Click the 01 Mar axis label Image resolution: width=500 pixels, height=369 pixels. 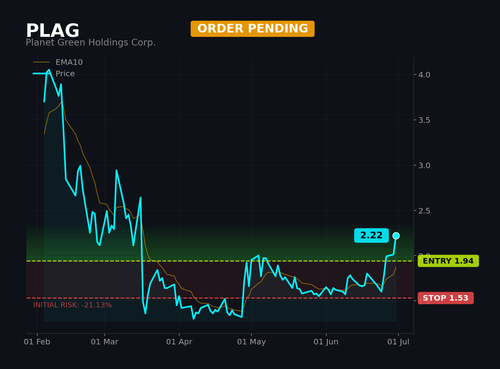[104, 342]
